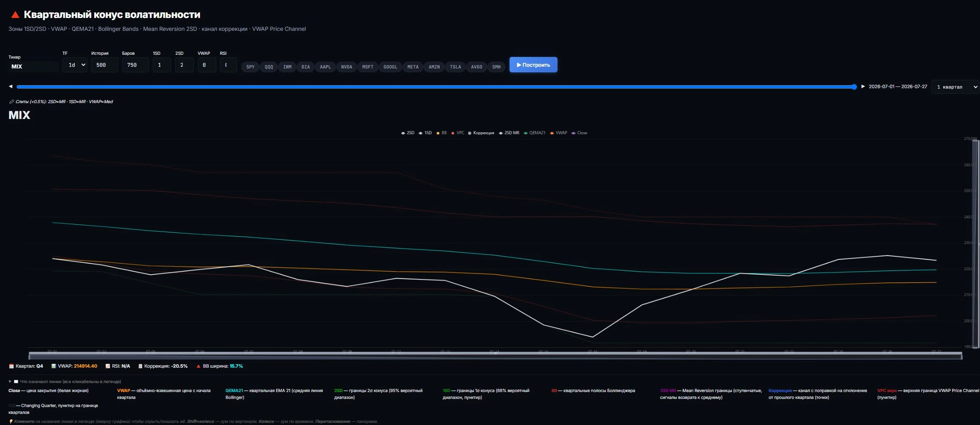Select the DIA ticker preset
The image size is (980, 425).
(x=306, y=67)
